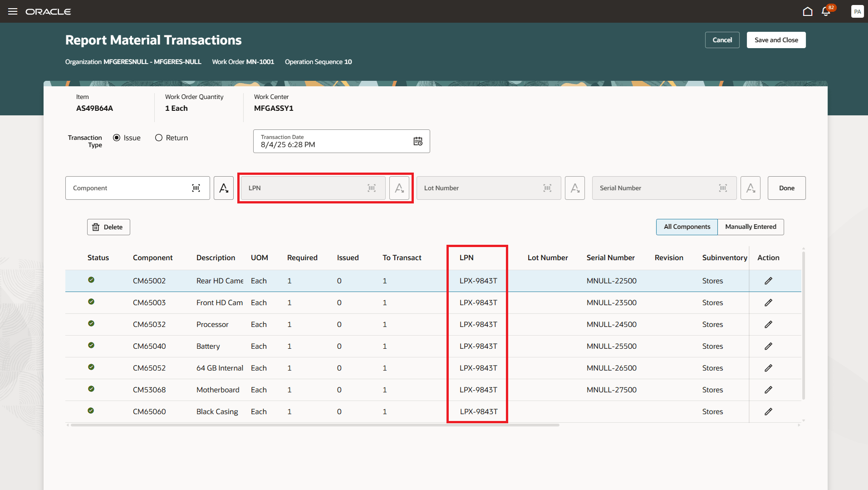868x490 pixels.
Task: Open the Transaction Date calendar picker
Action: 417,141
